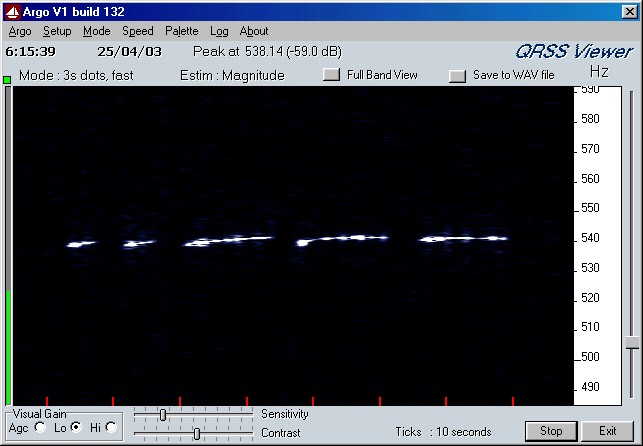
Task: Click the Mode : 3s dots, fast label
Action: click(x=76, y=75)
